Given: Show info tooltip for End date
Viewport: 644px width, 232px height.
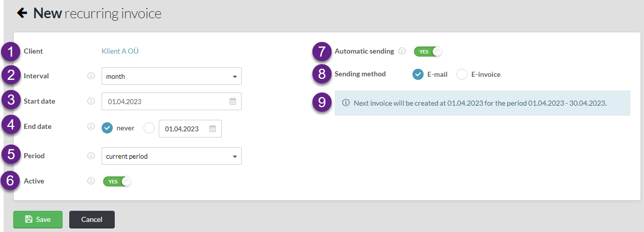Looking at the screenshot, I should tap(91, 126).
